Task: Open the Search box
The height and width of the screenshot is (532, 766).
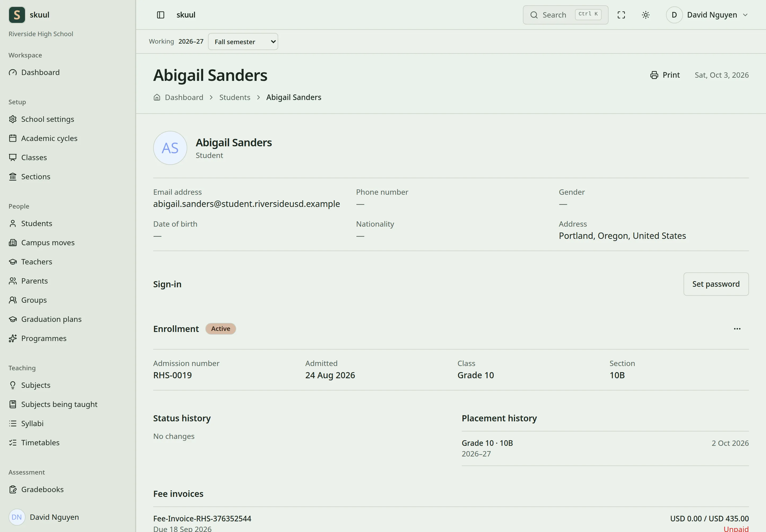Action: [565, 15]
